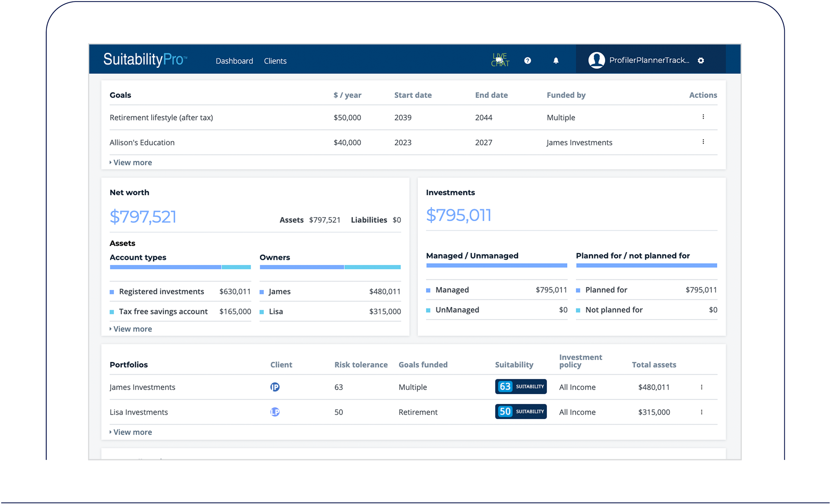831x504 pixels.
Task: Click the Account types distribution bar
Action: pos(180,267)
